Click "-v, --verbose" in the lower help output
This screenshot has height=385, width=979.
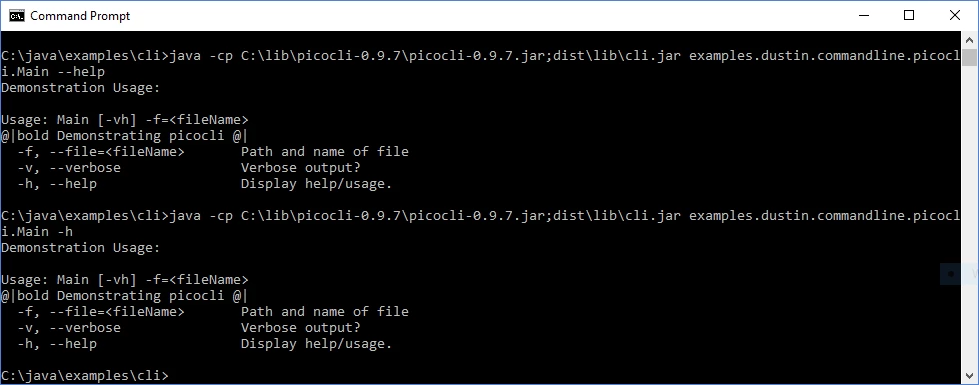point(69,327)
